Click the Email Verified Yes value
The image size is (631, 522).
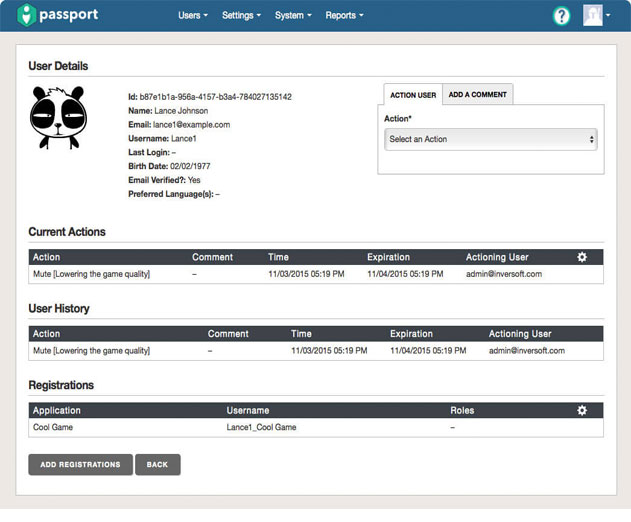(x=194, y=180)
